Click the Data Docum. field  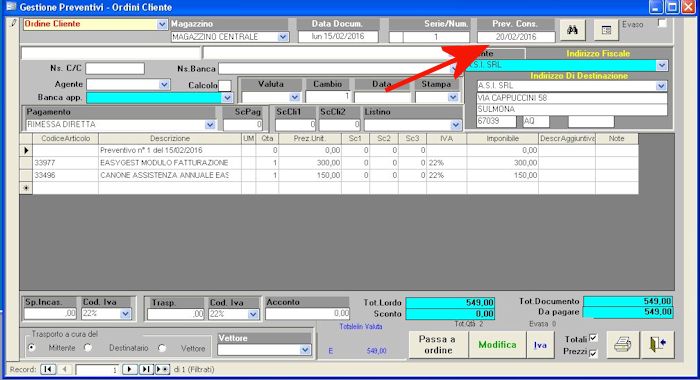tap(338, 37)
